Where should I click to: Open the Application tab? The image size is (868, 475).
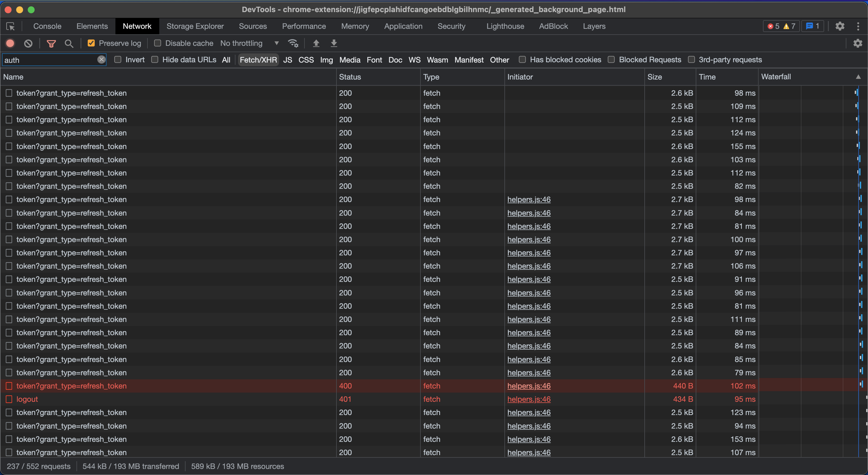click(403, 26)
